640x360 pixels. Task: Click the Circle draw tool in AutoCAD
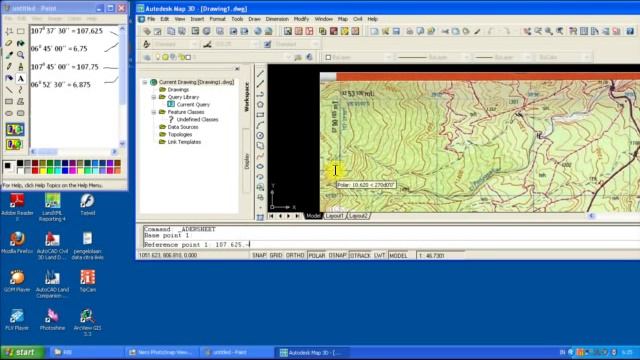[260, 136]
